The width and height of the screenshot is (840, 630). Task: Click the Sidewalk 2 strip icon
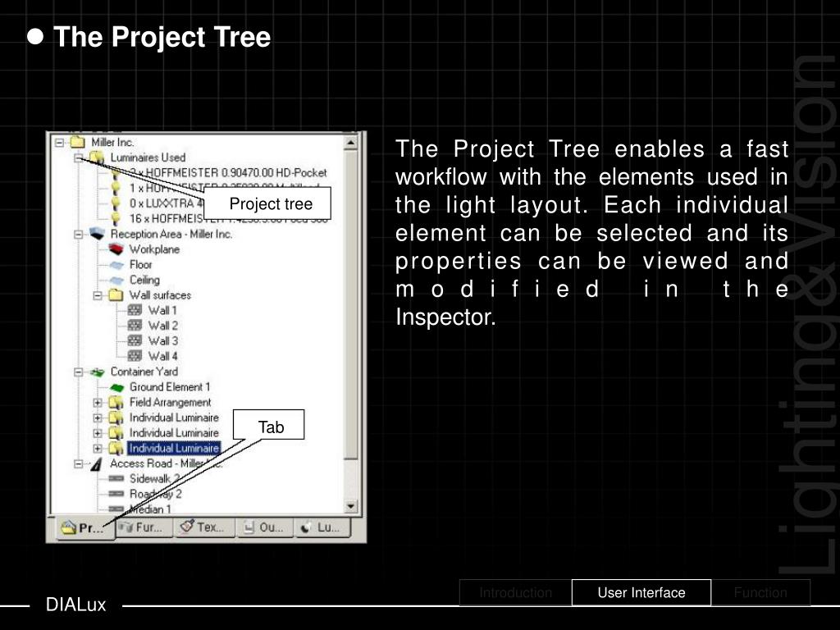pyautogui.click(x=116, y=479)
